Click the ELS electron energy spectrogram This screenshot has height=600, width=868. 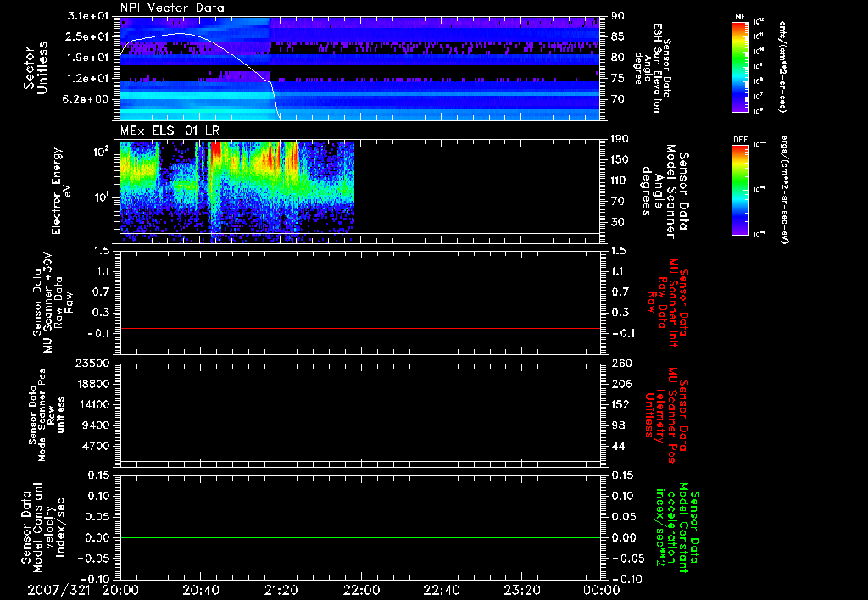click(237, 192)
